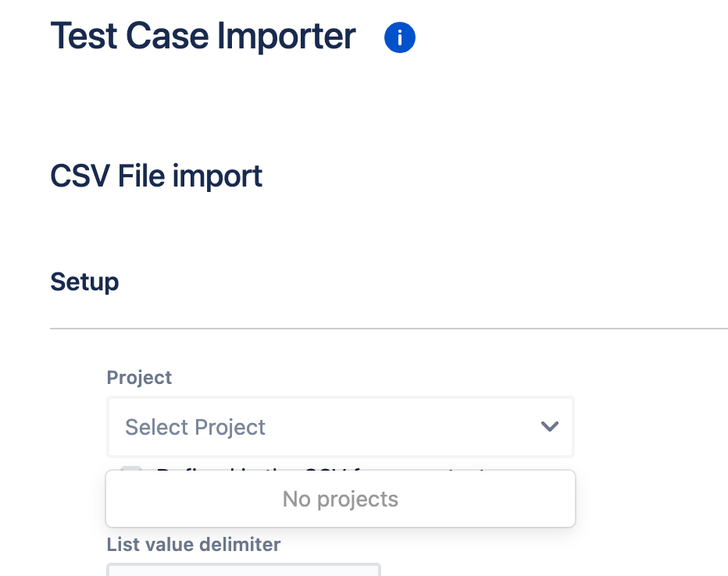Select the No projects message in dropdown list
Screen dimensions: 728x576
(x=341, y=499)
